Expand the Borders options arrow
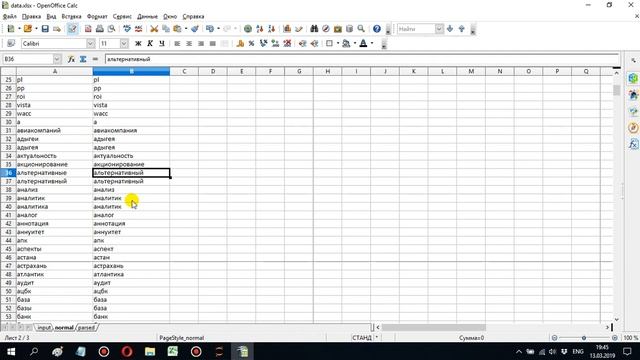Image resolution: width=640 pixels, height=360 pixels. [338, 44]
